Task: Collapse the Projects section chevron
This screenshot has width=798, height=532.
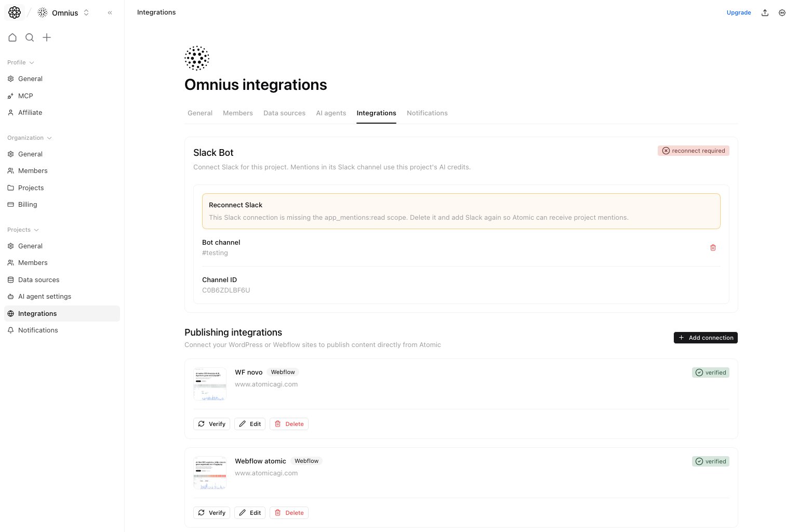Action: pos(36,230)
